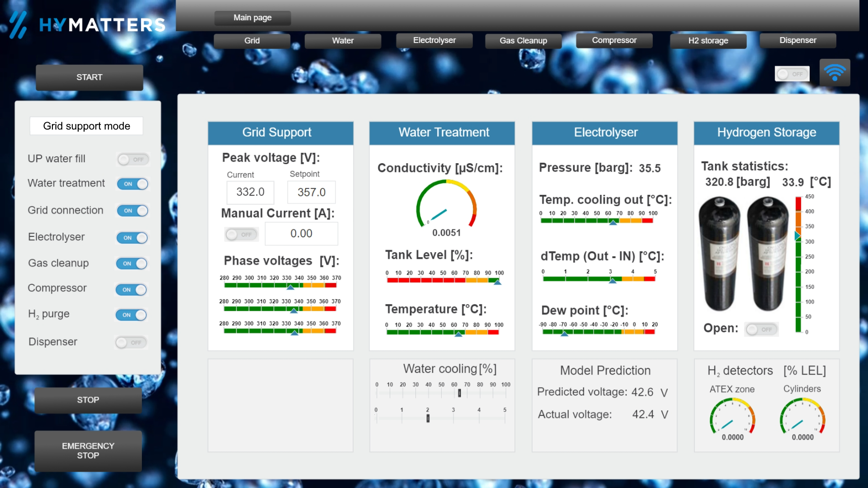Go to the Compressor tab
This screenshot has height=488, width=868.
[614, 41]
